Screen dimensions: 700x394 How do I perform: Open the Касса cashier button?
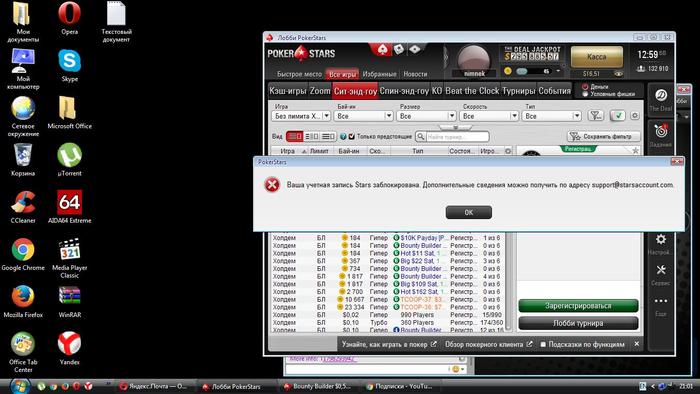click(x=596, y=57)
